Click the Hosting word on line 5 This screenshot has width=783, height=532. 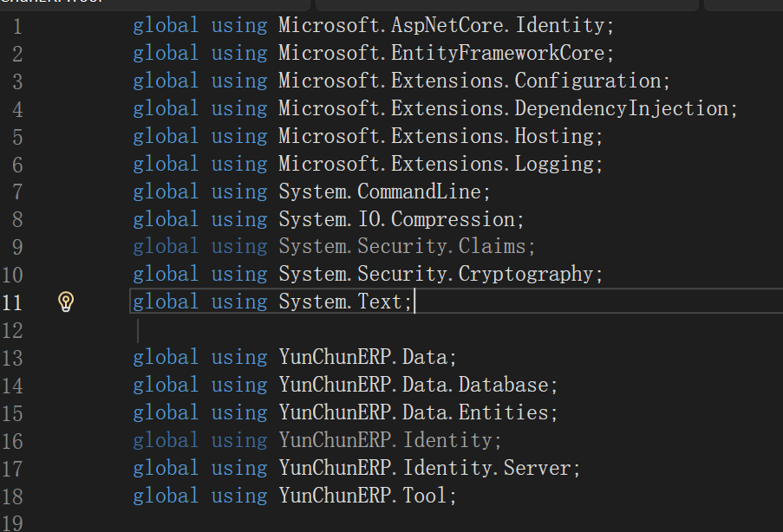point(554,136)
